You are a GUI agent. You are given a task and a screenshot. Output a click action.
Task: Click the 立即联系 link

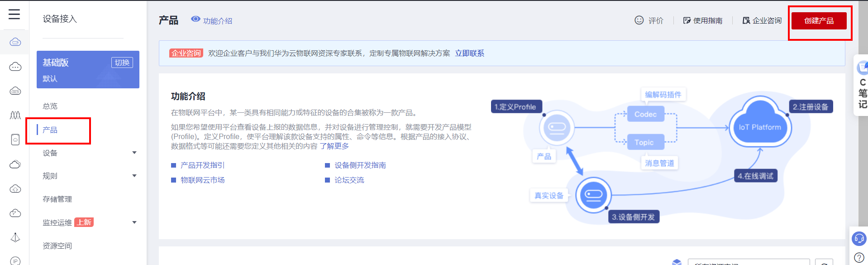point(470,53)
